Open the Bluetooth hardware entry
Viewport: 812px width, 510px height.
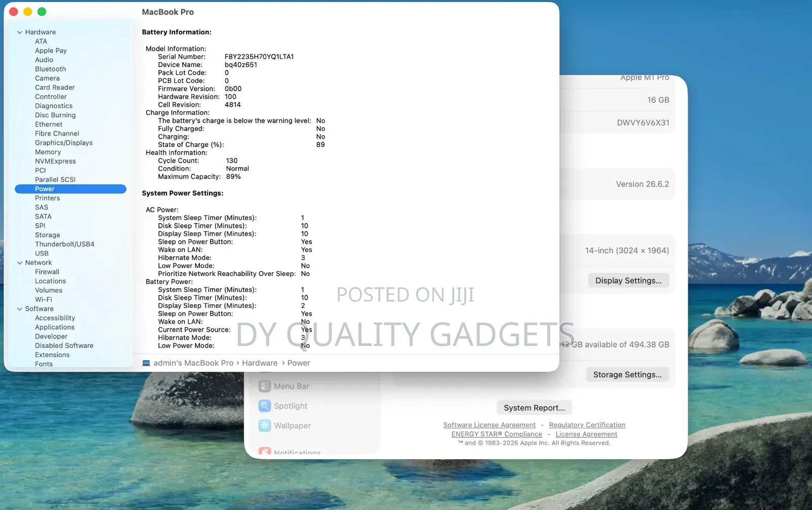pyautogui.click(x=50, y=69)
